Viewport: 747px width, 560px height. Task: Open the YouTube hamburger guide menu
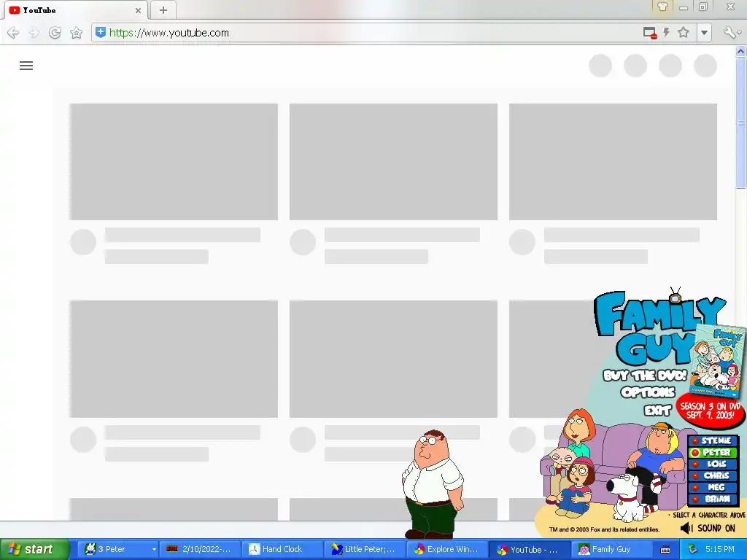tap(26, 66)
